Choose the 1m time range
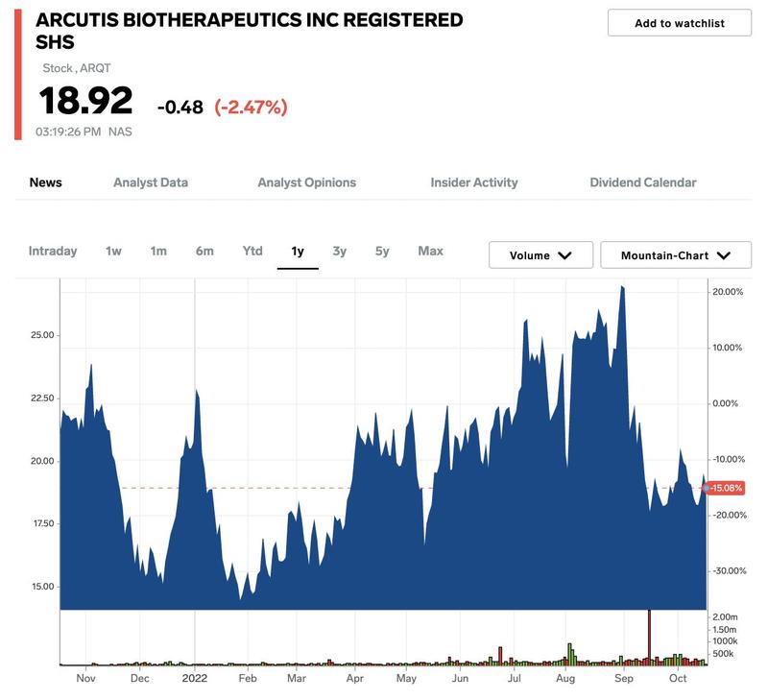 coord(158,252)
